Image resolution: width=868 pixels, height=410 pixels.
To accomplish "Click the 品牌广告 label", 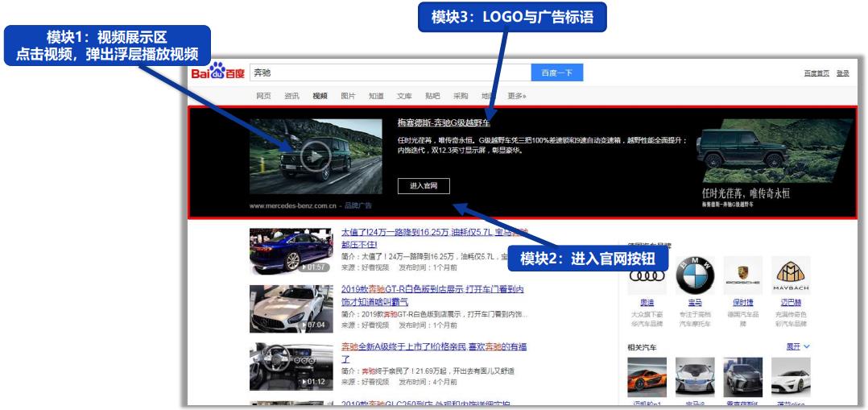I will pyautogui.click(x=358, y=205).
